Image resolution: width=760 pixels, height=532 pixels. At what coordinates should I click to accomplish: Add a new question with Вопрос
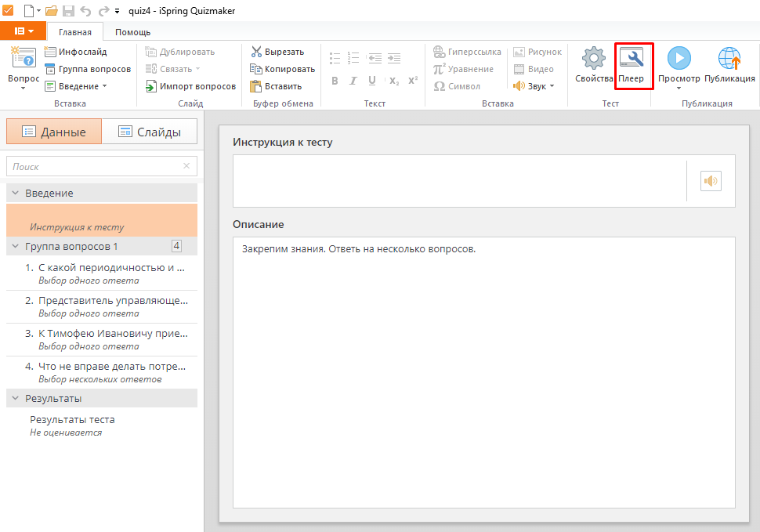click(x=24, y=68)
